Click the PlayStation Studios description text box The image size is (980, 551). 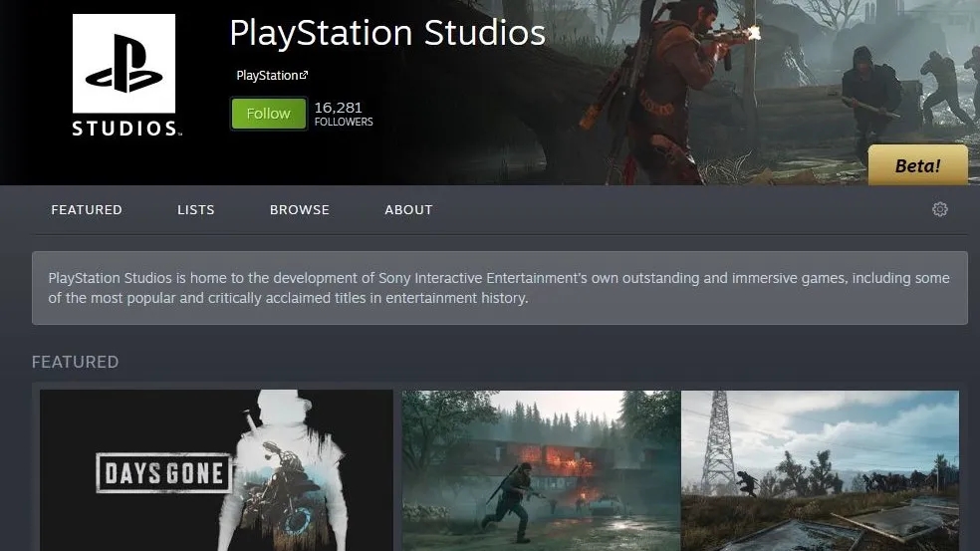pos(499,288)
